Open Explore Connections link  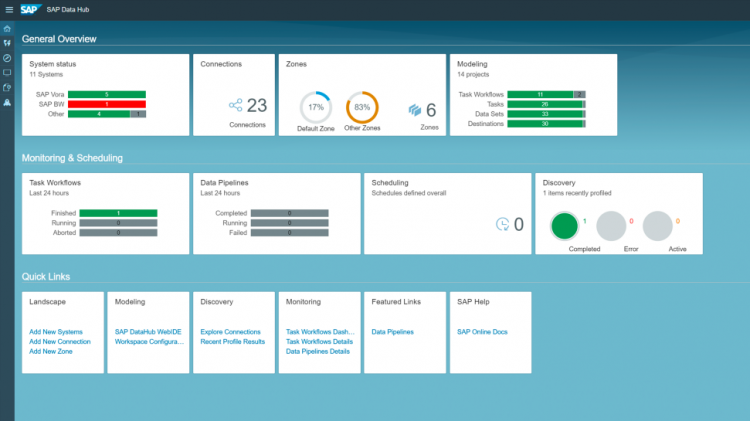[x=231, y=332]
